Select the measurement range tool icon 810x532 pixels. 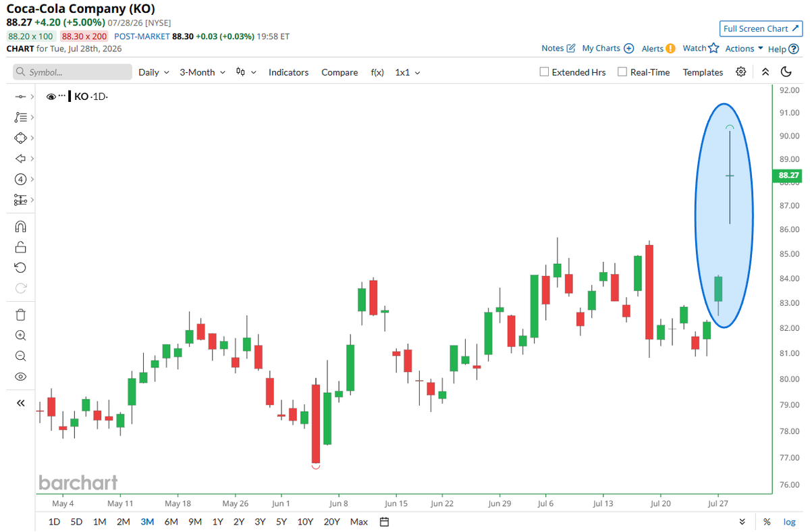tap(20, 200)
